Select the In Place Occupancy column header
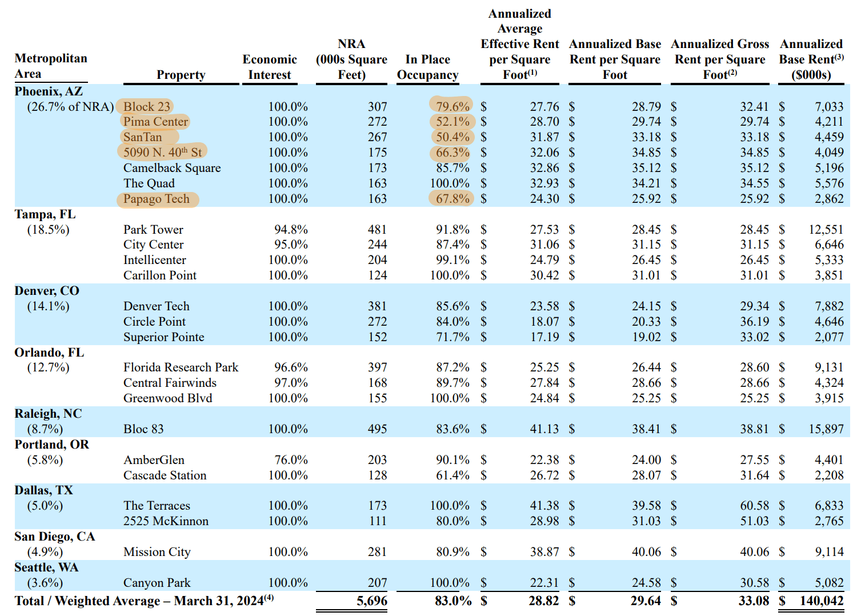This screenshot has height=616, width=857. click(x=428, y=67)
